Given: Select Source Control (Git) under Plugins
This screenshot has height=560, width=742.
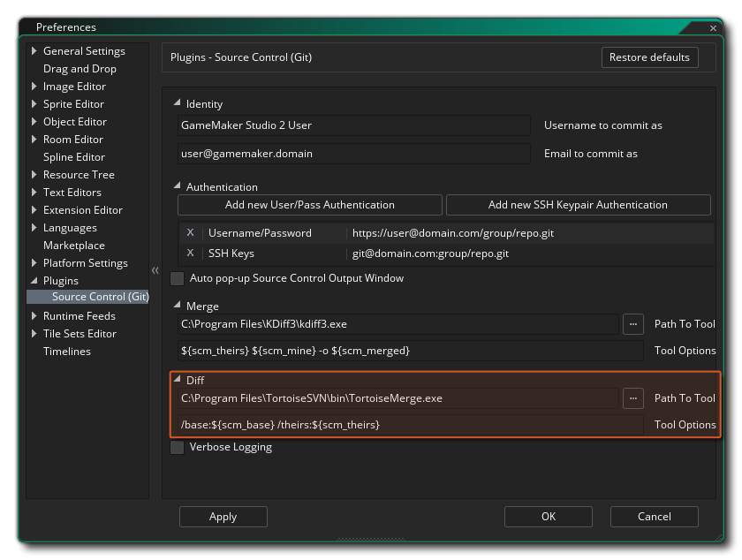Looking at the screenshot, I should [x=100, y=297].
